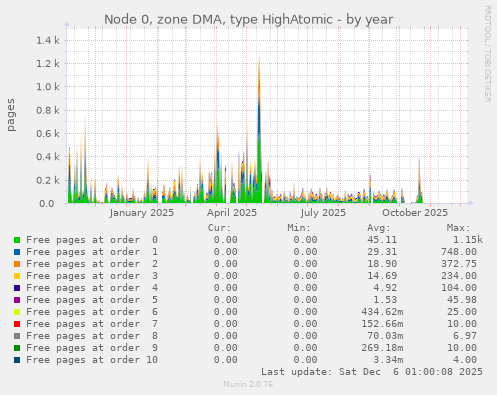Select 'Free pages at order 1' label
Image resolution: width=497 pixels, height=395 pixels.
click(92, 252)
